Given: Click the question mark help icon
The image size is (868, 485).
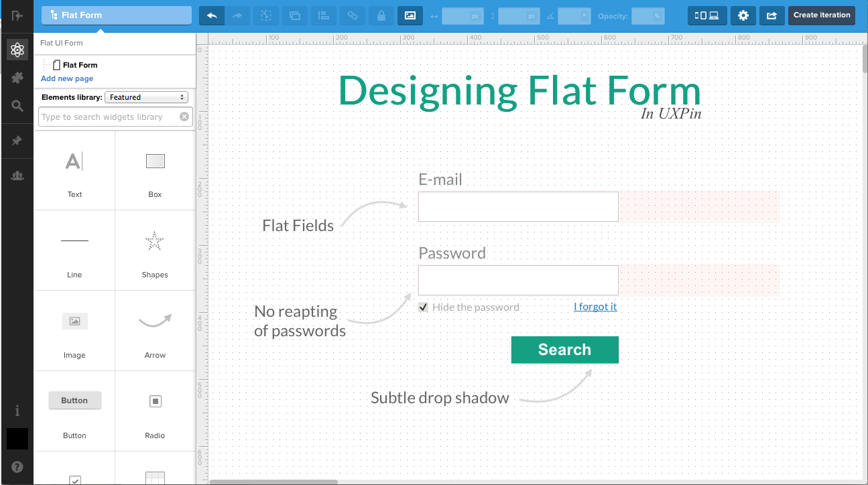Looking at the screenshot, I should pyautogui.click(x=17, y=467).
